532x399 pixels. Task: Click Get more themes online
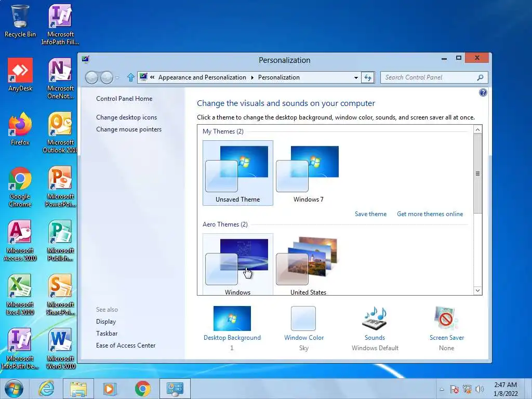[430, 214]
